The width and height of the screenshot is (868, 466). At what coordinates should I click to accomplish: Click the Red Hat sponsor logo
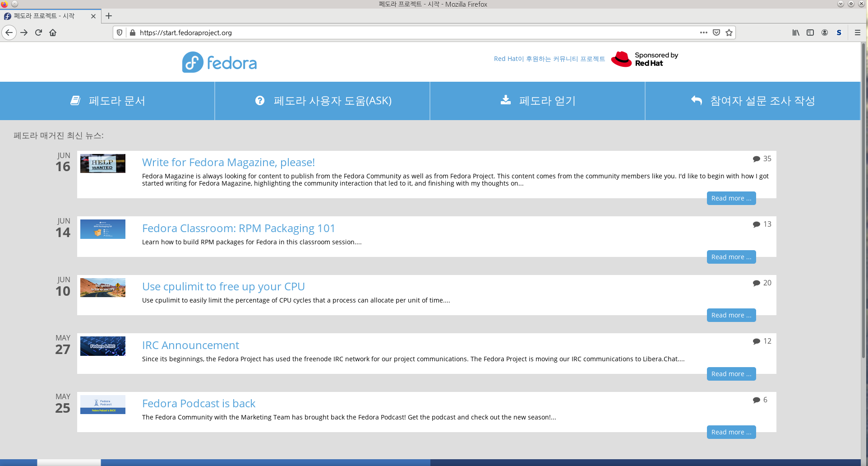point(645,59)
